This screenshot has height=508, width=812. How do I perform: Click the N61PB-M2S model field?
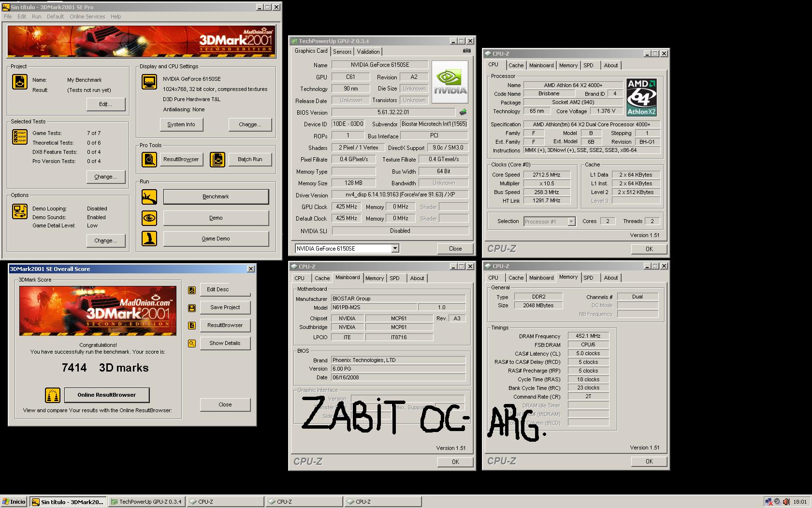[x=374, y=307]
